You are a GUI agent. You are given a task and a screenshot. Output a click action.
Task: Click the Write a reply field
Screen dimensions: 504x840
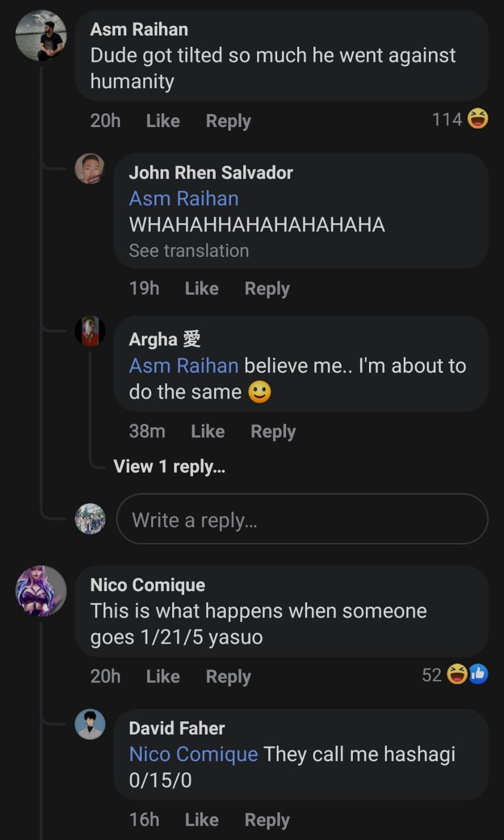(302, 519)
